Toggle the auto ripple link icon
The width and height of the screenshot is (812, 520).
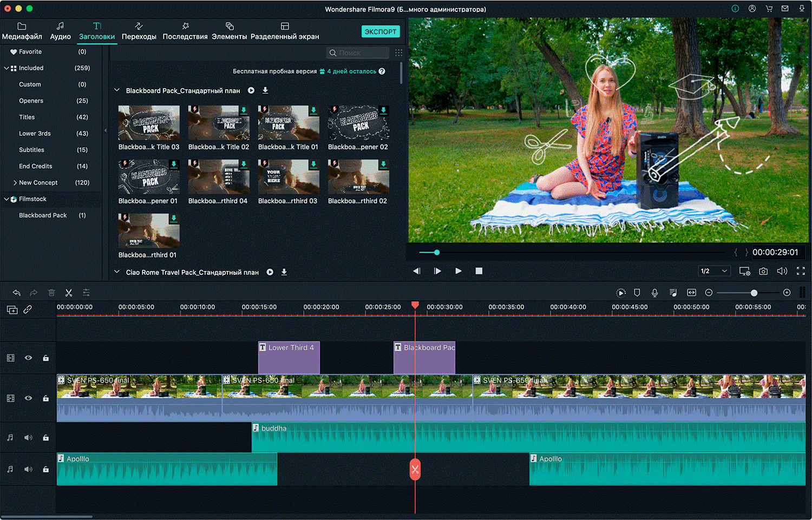click(28, 310)
